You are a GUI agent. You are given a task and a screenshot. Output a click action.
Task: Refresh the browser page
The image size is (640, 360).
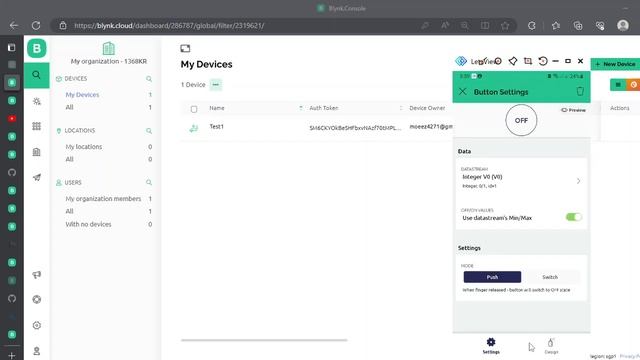point(36,25)
